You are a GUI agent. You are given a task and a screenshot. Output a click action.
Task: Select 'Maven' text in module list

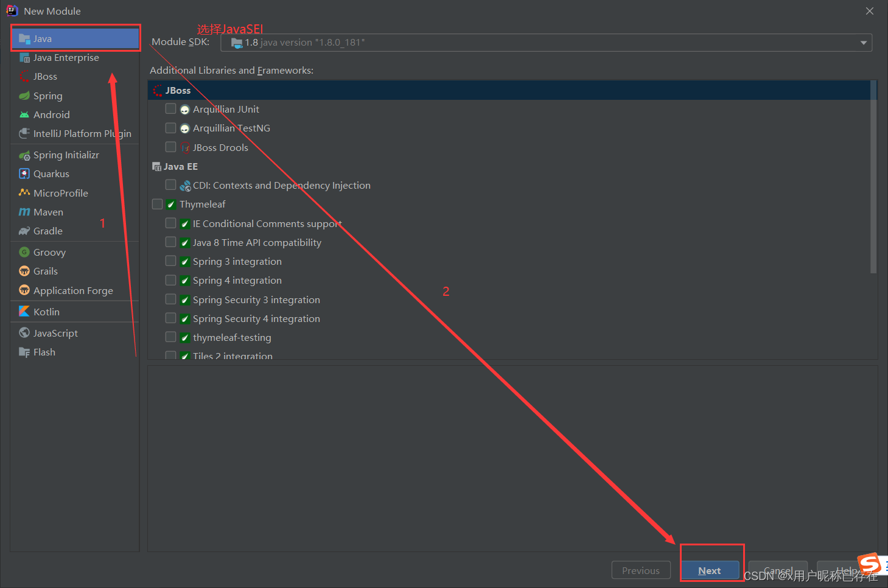[49, 212]
